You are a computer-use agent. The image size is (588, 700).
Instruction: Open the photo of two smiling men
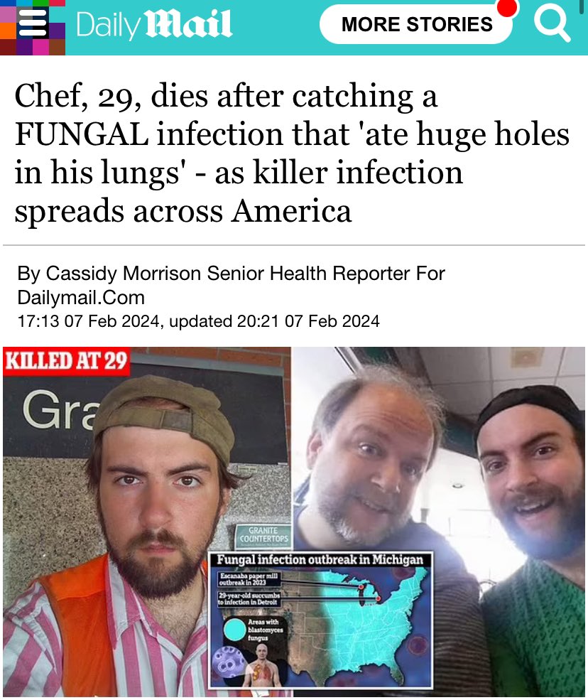(x=439, y=522)
